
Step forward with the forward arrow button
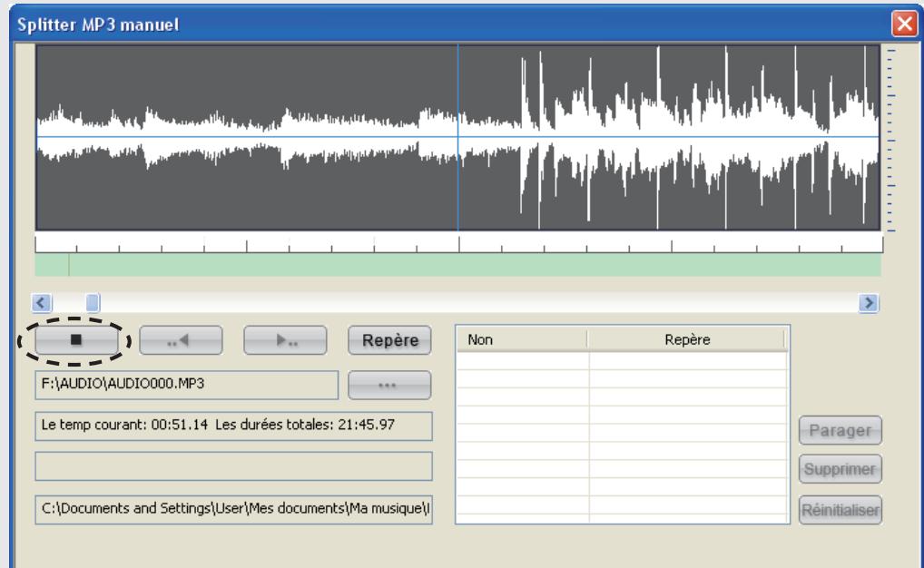pos(285,340)
